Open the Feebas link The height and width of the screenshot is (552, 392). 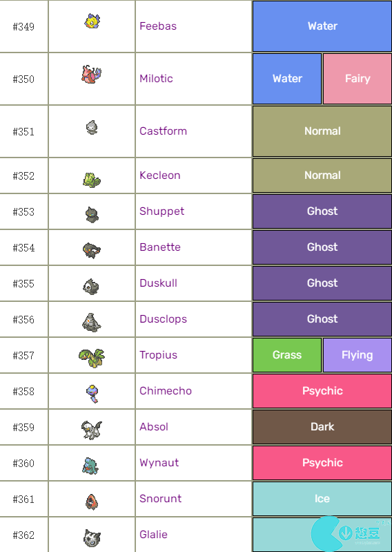click(x=158, y=26)
